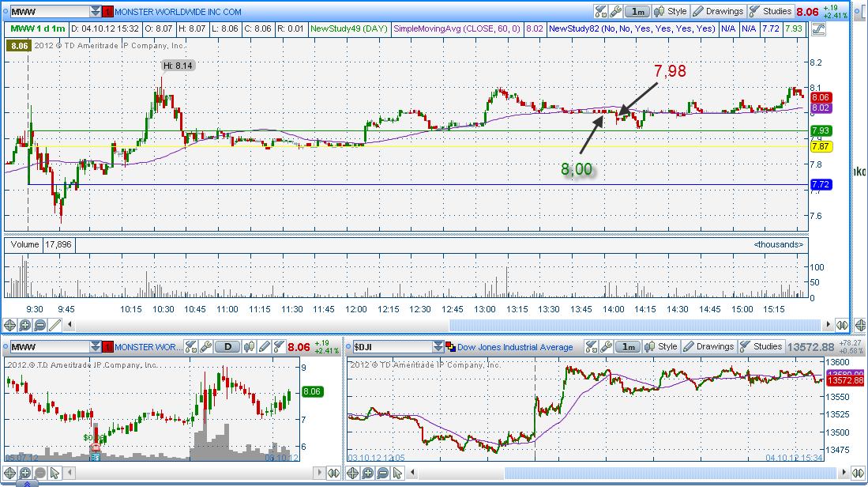
Task: Open settings wrench in $DJI chart
Action: [x=606, y=347]
